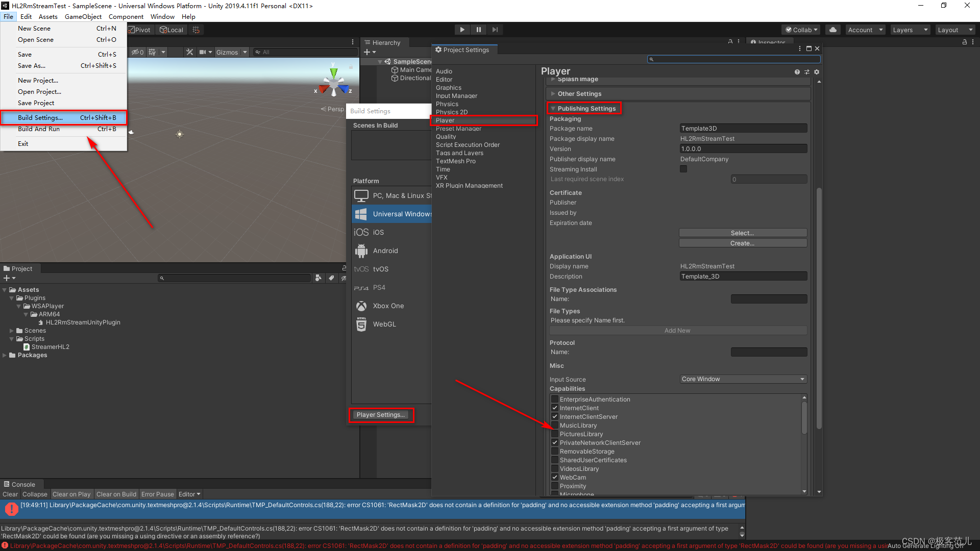This screenshot has height=551, width=980.
Task: Click search by type icon in Project
Action: 318,278
